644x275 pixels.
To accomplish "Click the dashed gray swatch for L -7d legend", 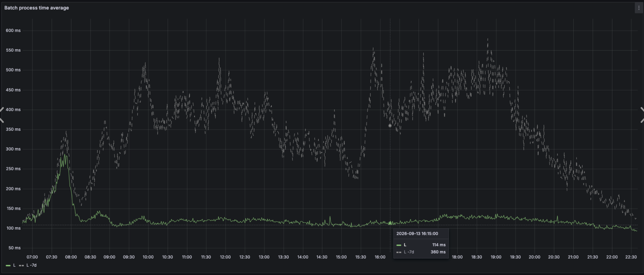I will pos(21,265).
